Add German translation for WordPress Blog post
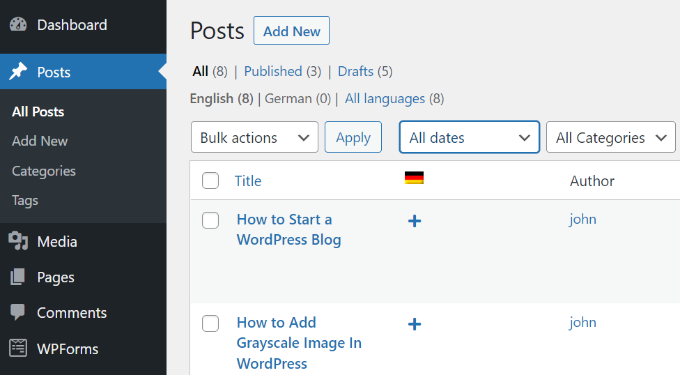 coord(415,221)
